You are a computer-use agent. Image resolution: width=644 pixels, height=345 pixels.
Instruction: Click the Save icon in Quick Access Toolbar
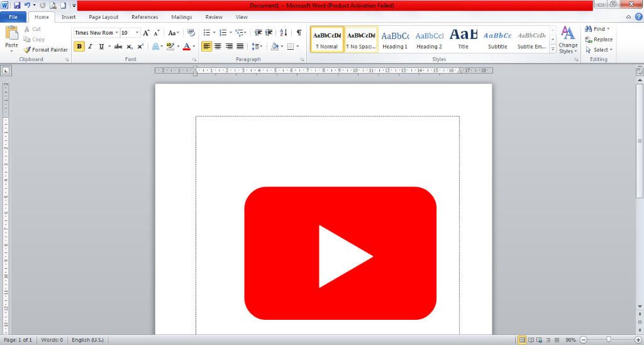pyautogui.click(x=17, y=5)
